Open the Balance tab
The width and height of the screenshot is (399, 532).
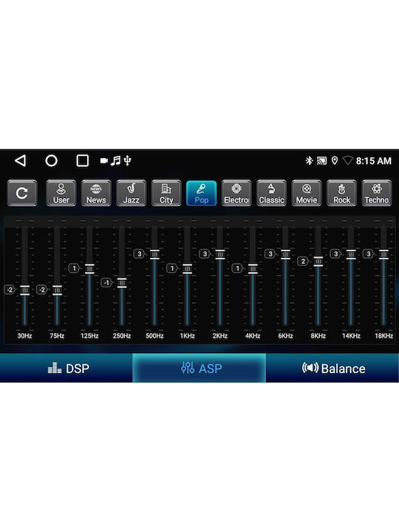pos(332,368)
